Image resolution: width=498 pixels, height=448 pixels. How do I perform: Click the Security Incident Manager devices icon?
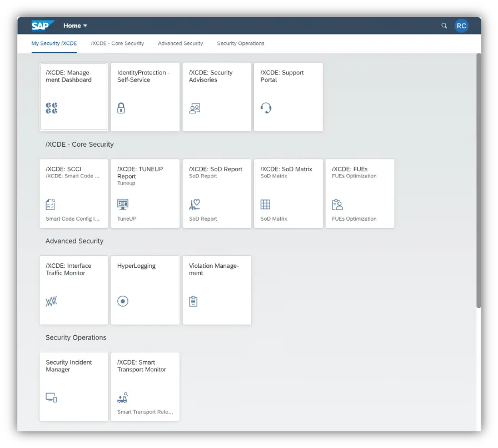pyautogui.click(x=51, y=397)
